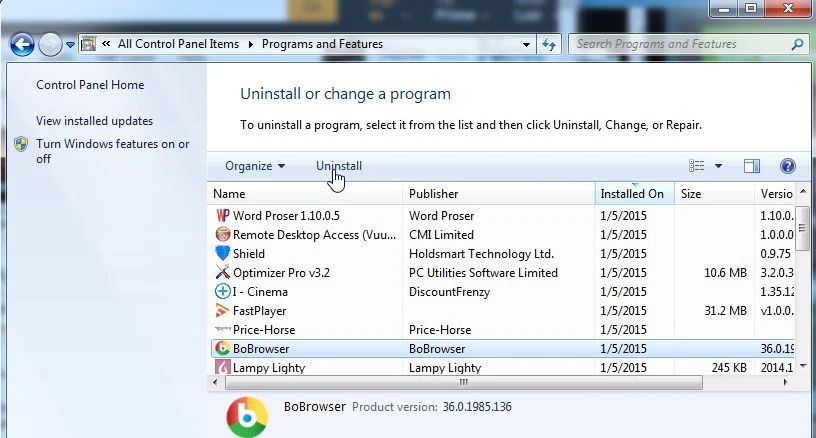Sort by the Version column header

(776, 194)
